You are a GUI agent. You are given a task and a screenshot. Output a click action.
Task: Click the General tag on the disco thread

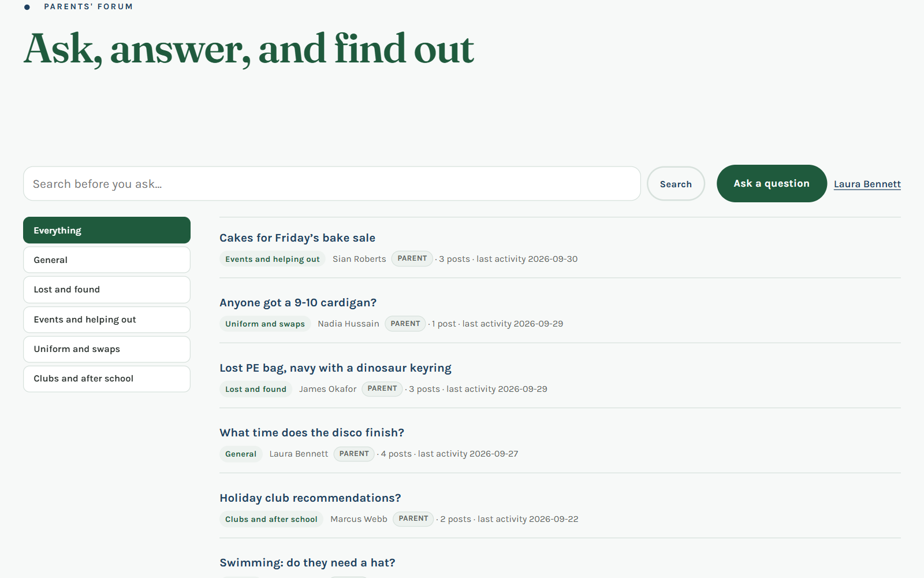pos(241,454)
